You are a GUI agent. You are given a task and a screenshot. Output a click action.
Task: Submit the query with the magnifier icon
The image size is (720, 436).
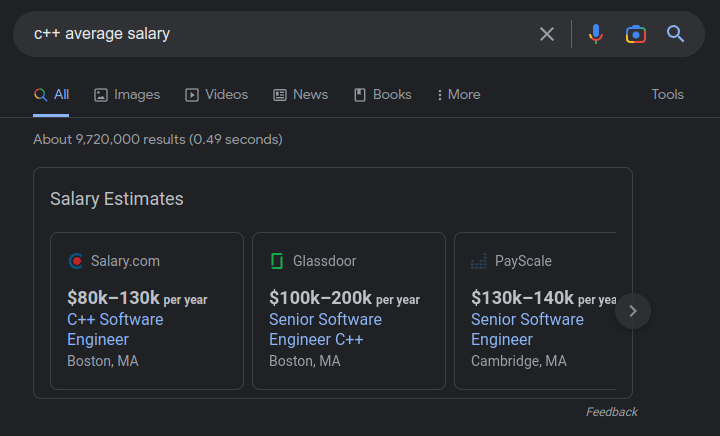tap(675, 34)
